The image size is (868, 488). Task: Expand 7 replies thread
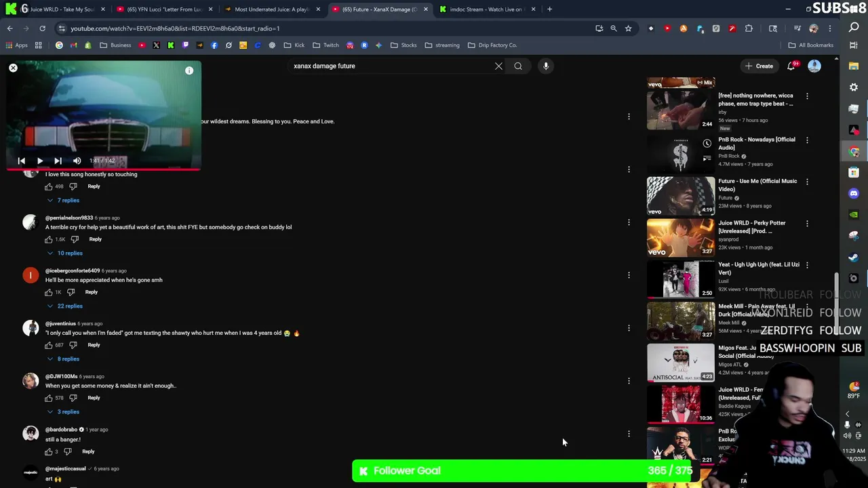pyautogui.click(x=63, y=200)
